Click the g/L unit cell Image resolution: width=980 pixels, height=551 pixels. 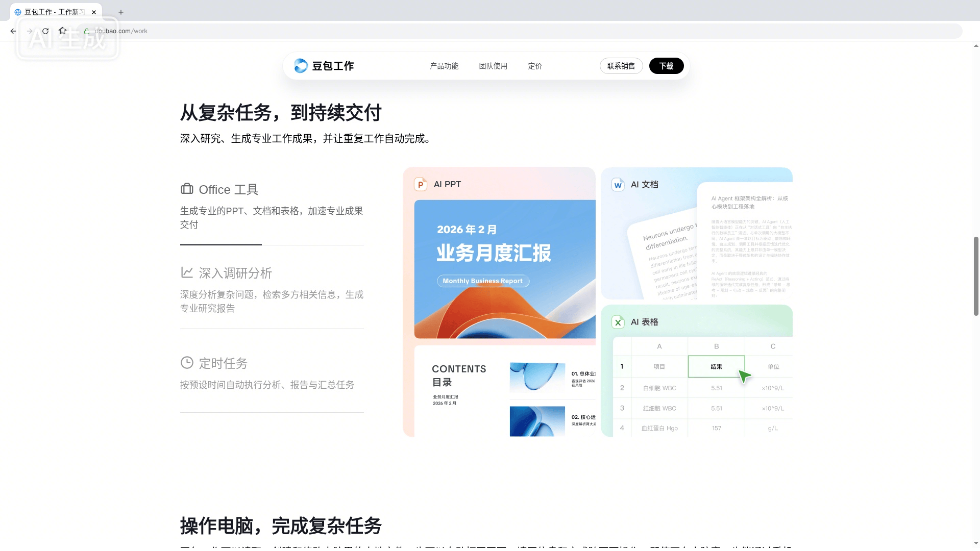[x=773, y=428]
